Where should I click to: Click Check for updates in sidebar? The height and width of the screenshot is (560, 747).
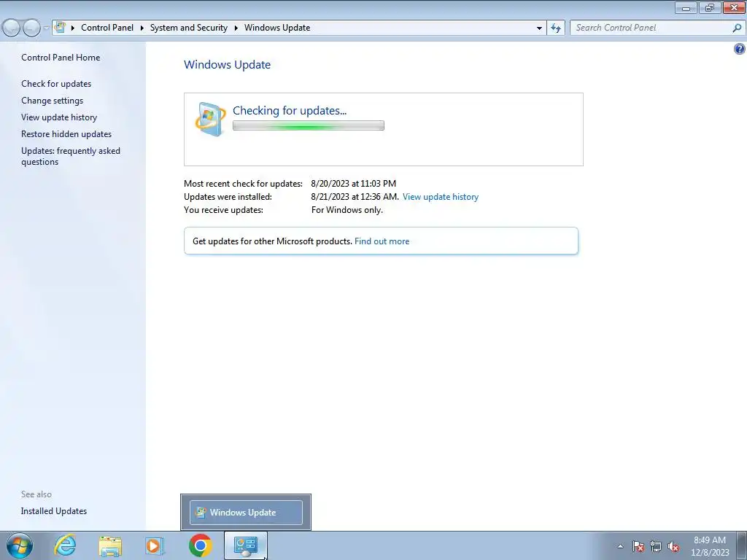(56, 83)
